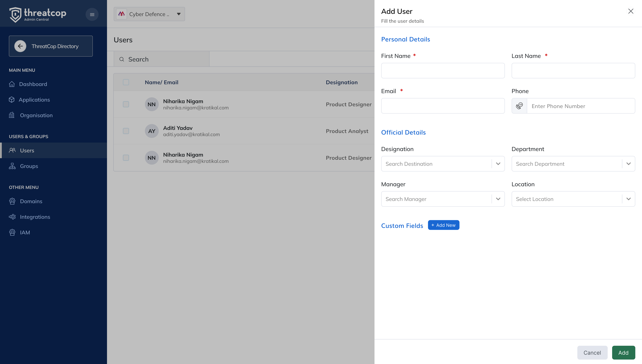Click the Users search box
642x364 pixels.
[162, 59]
